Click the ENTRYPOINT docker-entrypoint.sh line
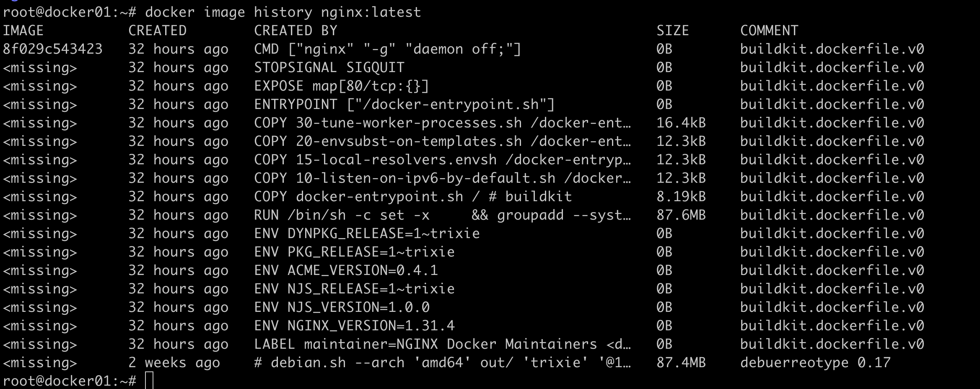Viewport: 980px width, 389px height. pos(404,104)
